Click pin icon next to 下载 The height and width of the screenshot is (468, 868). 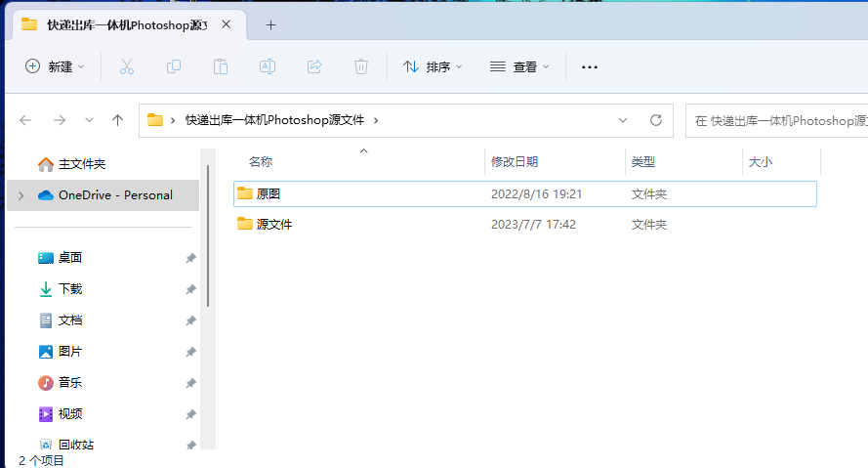click(x=191, y=289)
